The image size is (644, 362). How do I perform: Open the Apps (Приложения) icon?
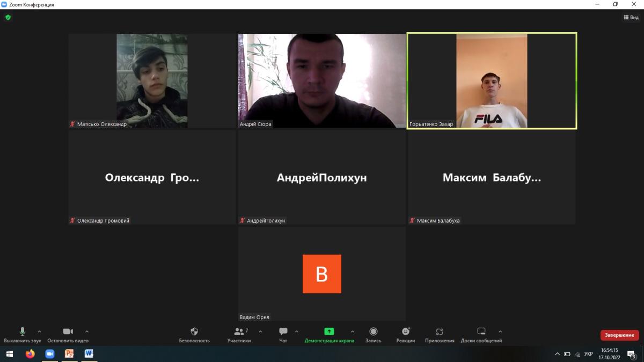tap(440, 332)
